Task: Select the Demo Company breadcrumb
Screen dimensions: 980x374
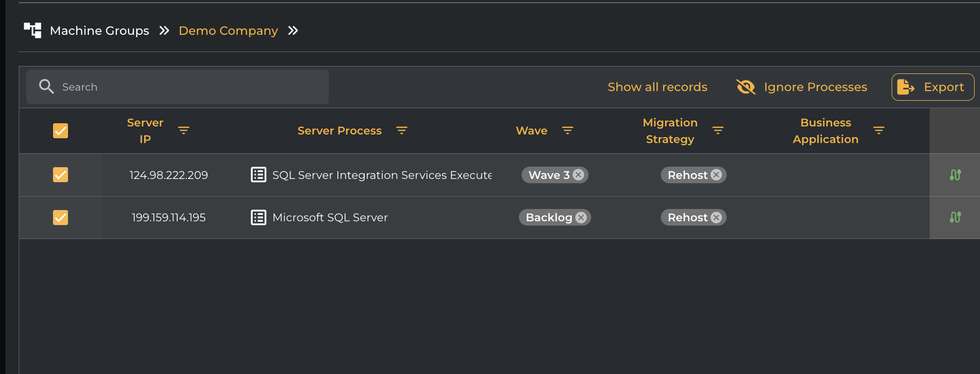Action: point(228,31)
